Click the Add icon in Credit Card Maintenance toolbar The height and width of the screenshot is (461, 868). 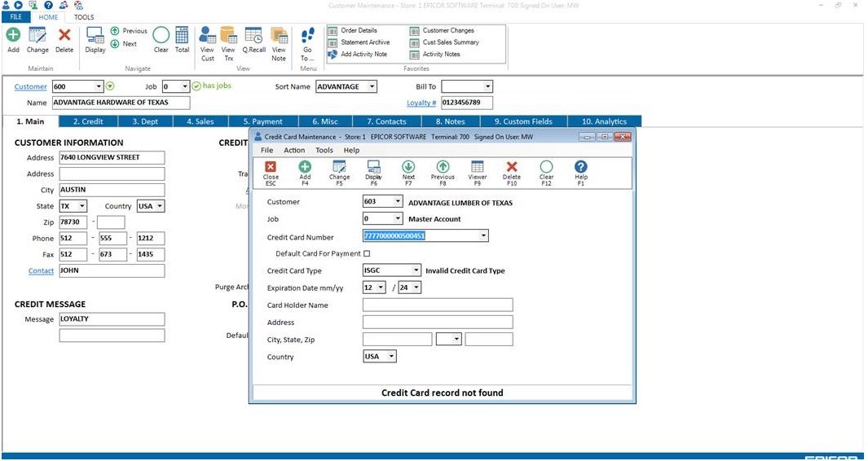[305, 168]
